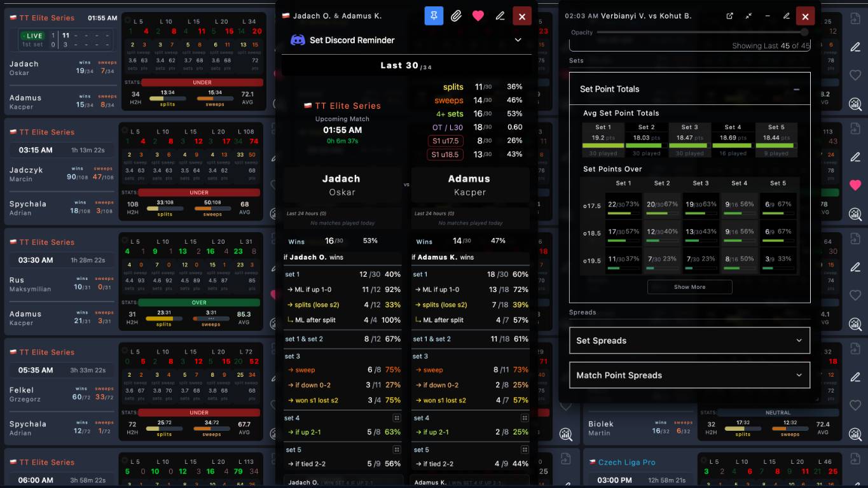Image resolution: width=868 pixels, height=488 pixels.
Task: Click pencil edit icon in Jadach & Adamus panel
Action: click(500, 16)
